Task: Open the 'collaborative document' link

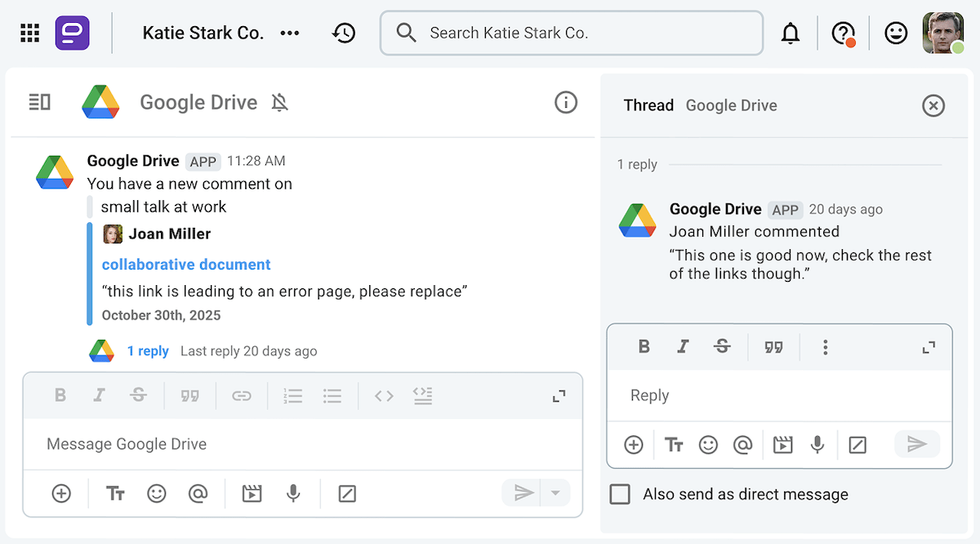Action: pyautogui.click(x=185, y=264)
